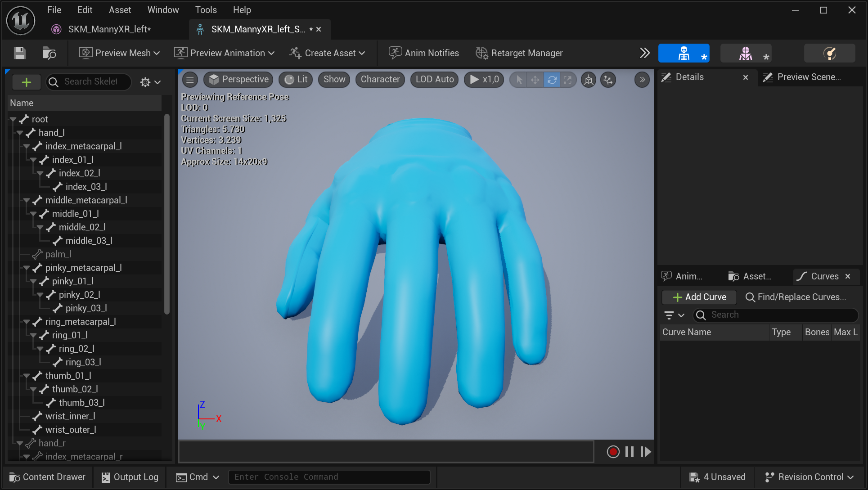Click the record button in playback bar
Viewport: 868px width, 490px height.
[613, 451]
